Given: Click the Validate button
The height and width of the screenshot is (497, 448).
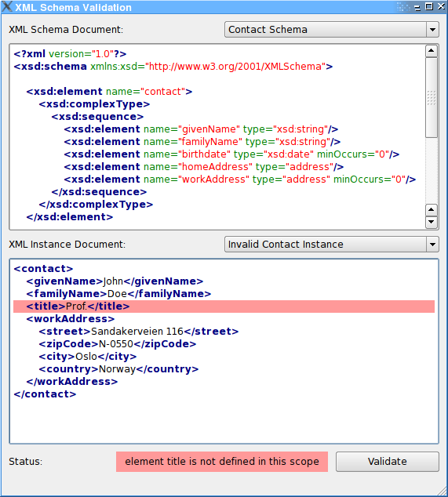Looking at the screenshot, I should pyautogui.click(x=388, y=462).
